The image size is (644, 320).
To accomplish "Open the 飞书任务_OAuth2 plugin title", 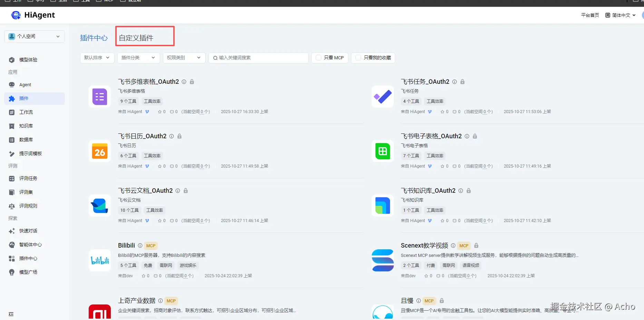I will 425,82.
